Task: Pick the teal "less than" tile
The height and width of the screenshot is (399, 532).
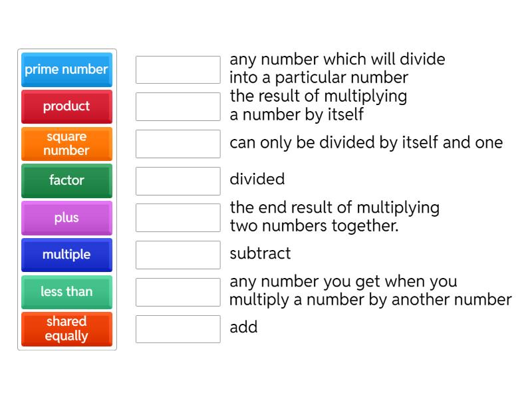Action: click(x=66, y=292)
